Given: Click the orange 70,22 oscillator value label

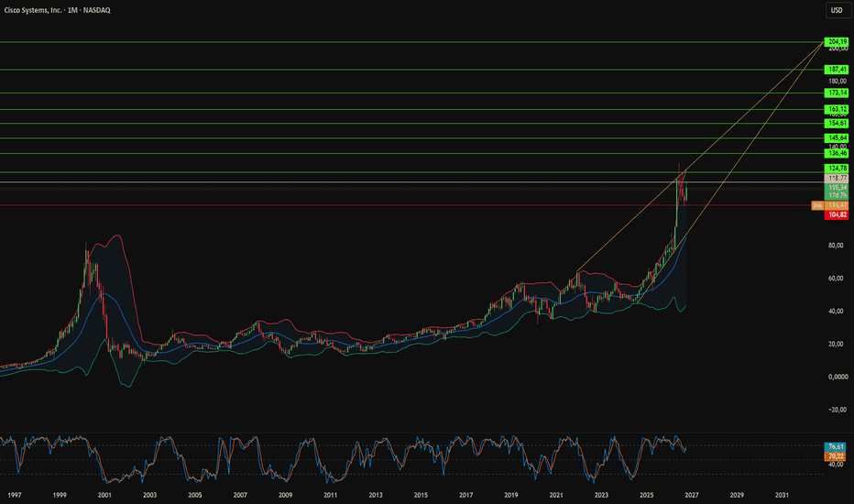Looking at the screenshot, I should [836, 456].
